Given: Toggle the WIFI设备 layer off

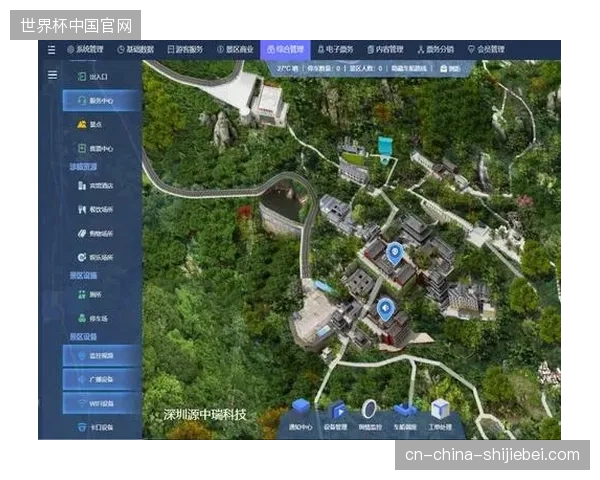Looking at the screenshot, I should 102,403.
